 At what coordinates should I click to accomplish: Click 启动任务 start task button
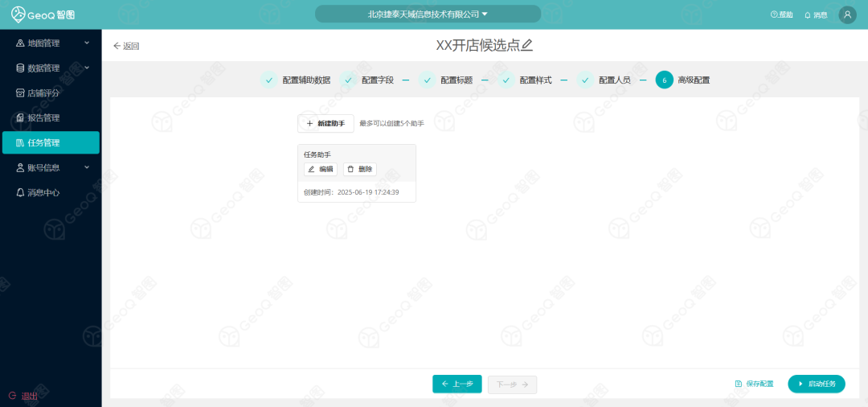[x=817, y=384]
